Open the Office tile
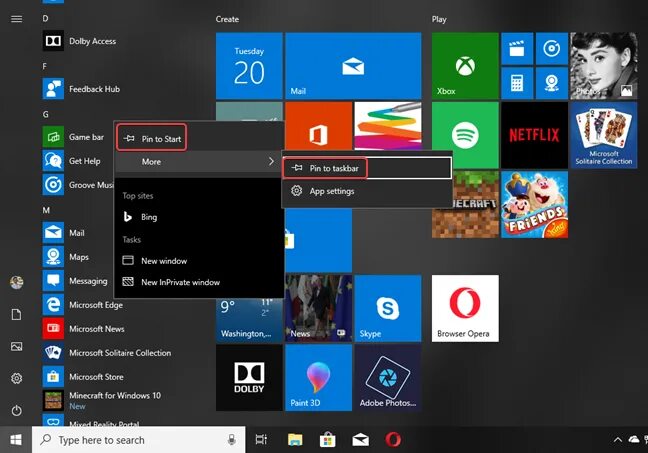 point(319,126)
